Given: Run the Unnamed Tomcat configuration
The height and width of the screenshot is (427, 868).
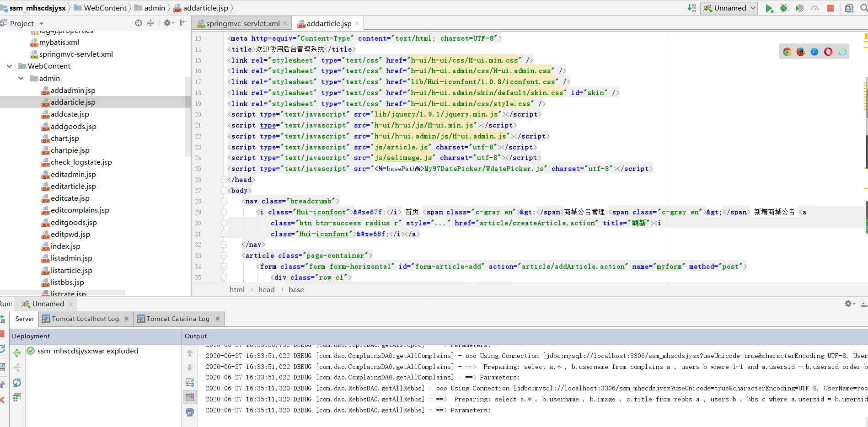Looking at the screenshot, I should (x=769, y=8).
